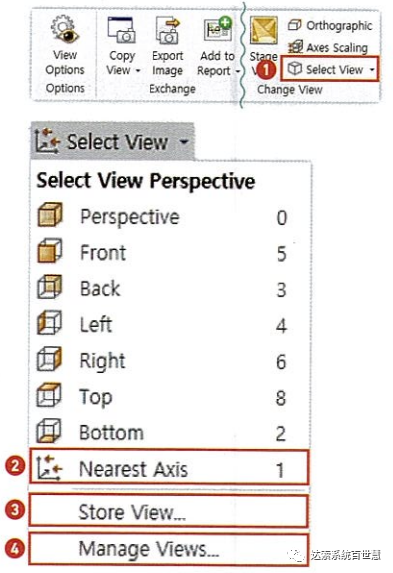The image size is (393, 573).
Task: Click the Copy View camera icon
Action: tap(122, 30)
